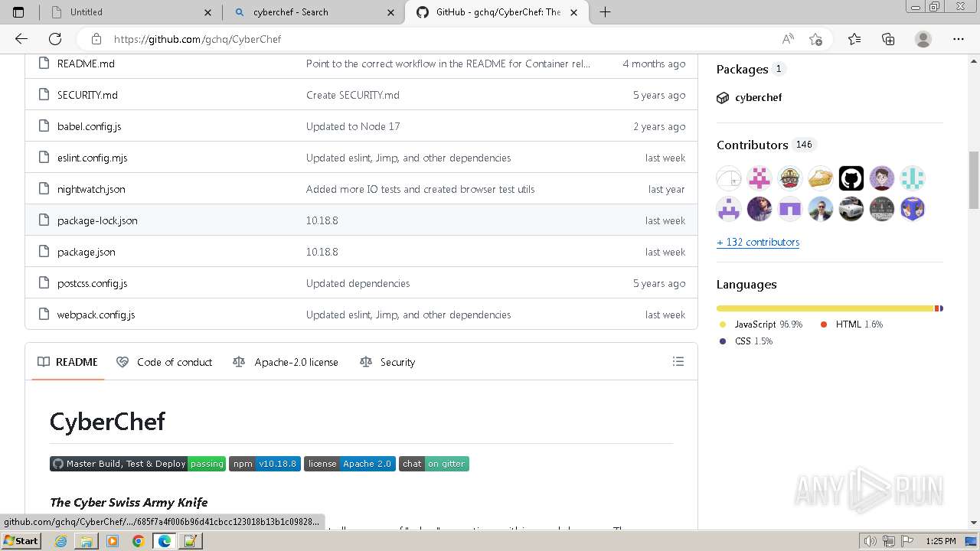Click the CSS 1.5% language link

pos(746,341)
